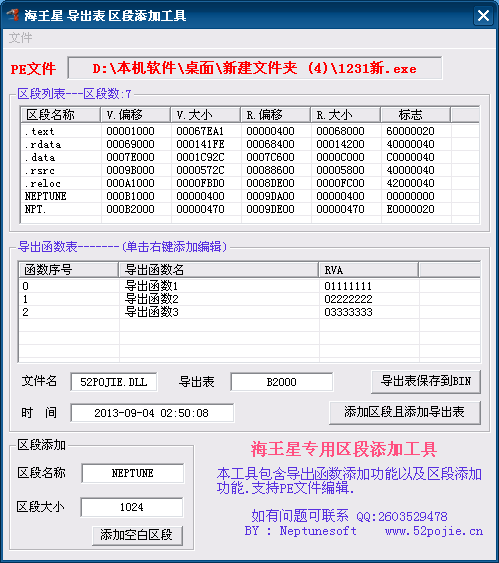Click flag value 60000020

[x=410, y=131]
